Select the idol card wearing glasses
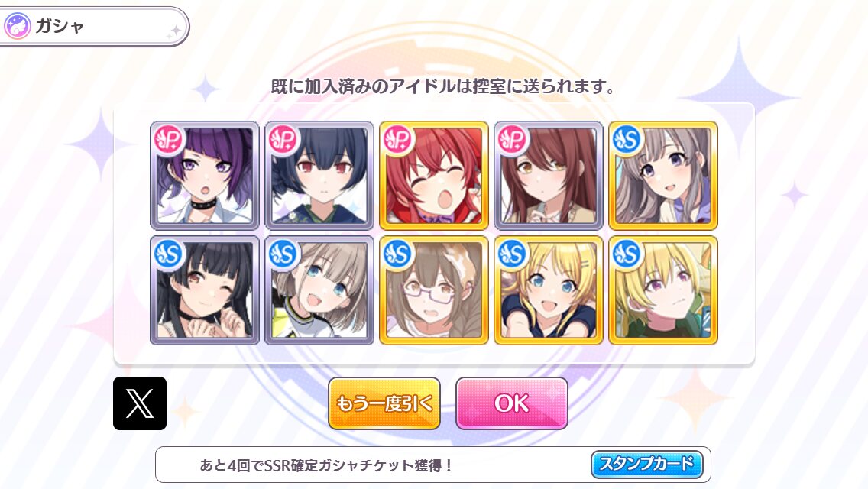Screen dimensions: 868x489 point(434,290)
